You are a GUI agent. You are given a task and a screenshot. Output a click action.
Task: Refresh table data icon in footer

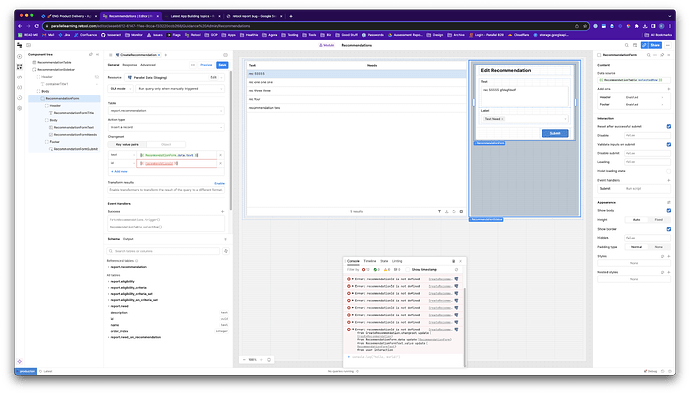coord(454,211)
